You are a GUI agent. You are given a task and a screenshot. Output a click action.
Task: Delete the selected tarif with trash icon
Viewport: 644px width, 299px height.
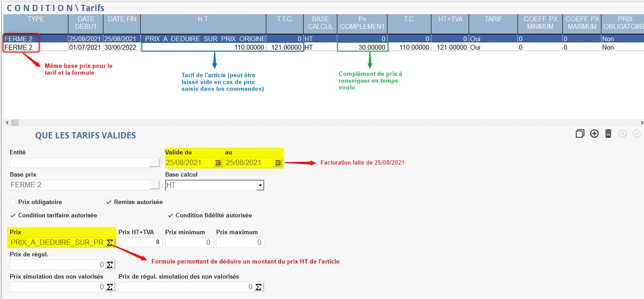tap(608, 134)
